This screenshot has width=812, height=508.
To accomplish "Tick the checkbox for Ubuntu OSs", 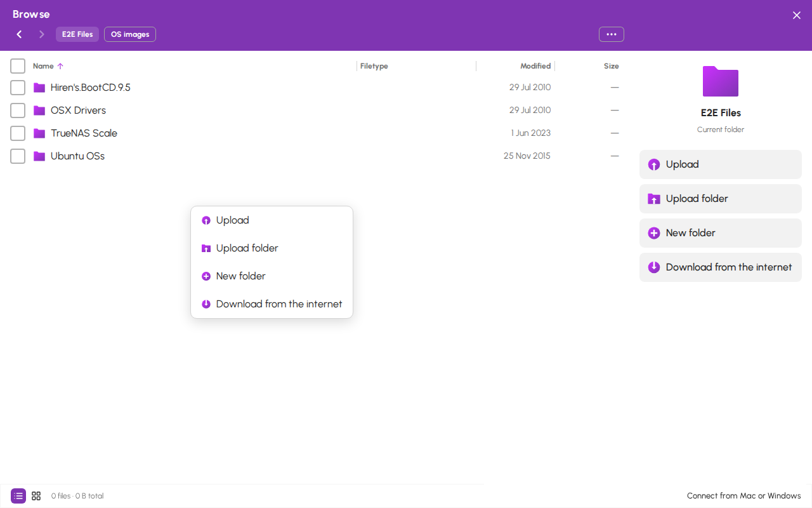I will coord(18,156).
